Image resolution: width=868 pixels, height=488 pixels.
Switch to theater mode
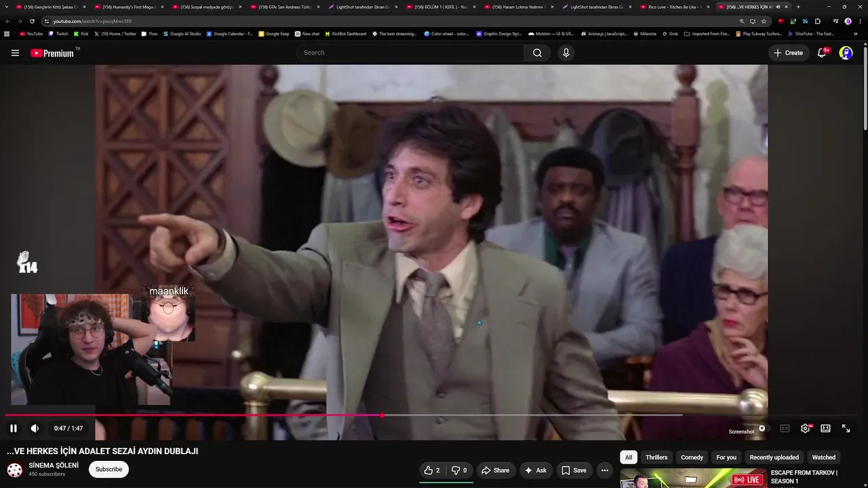[825, 428]
